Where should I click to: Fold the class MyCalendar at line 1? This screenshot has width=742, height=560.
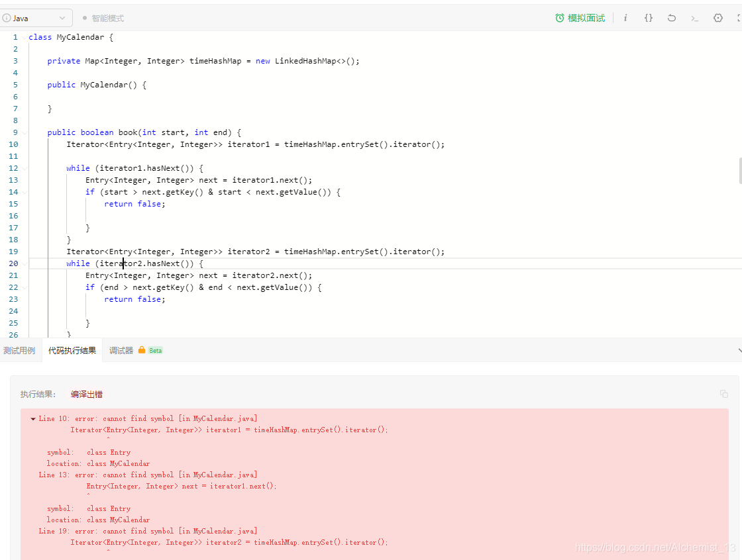25,37
